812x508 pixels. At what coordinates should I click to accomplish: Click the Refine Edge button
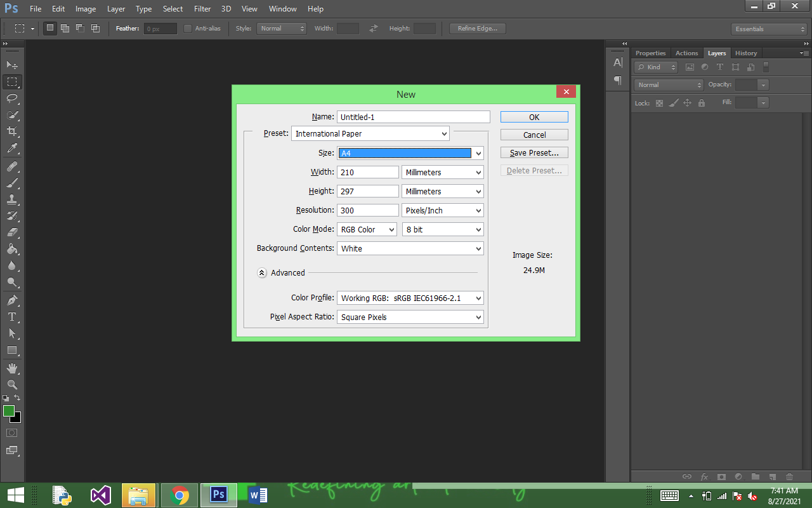click(x=478, y=29)
